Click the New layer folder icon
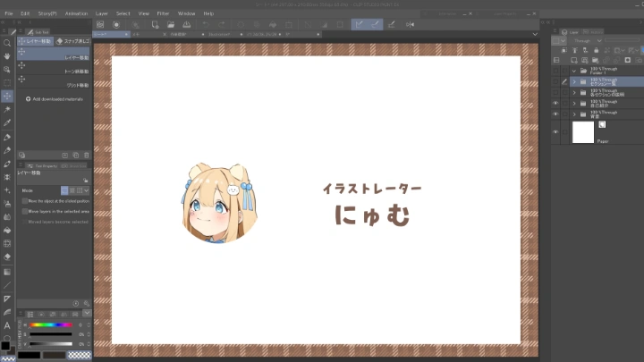Screen dimensions: 644x362 click(x=595, y=61)
